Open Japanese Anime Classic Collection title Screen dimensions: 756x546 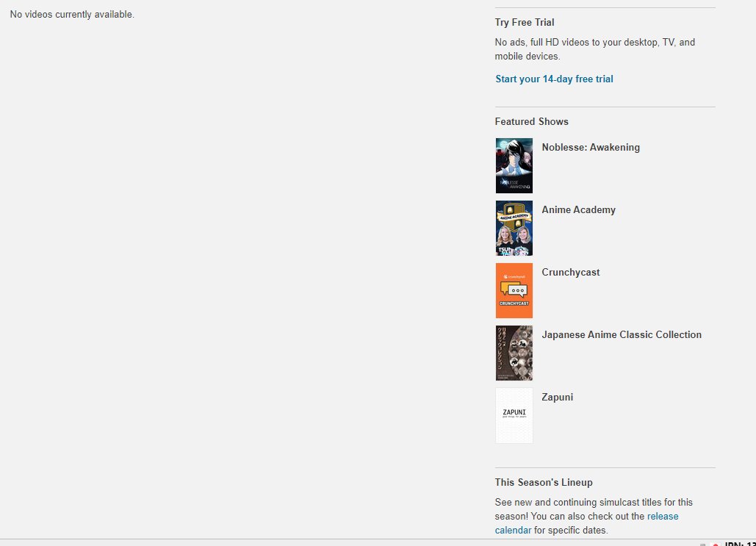(622, 335)
